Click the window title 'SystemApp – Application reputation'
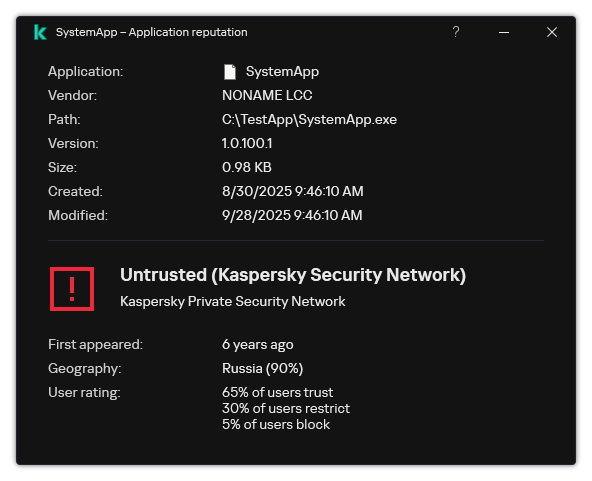Screen dimensions: 592x481 coord(152,32)
